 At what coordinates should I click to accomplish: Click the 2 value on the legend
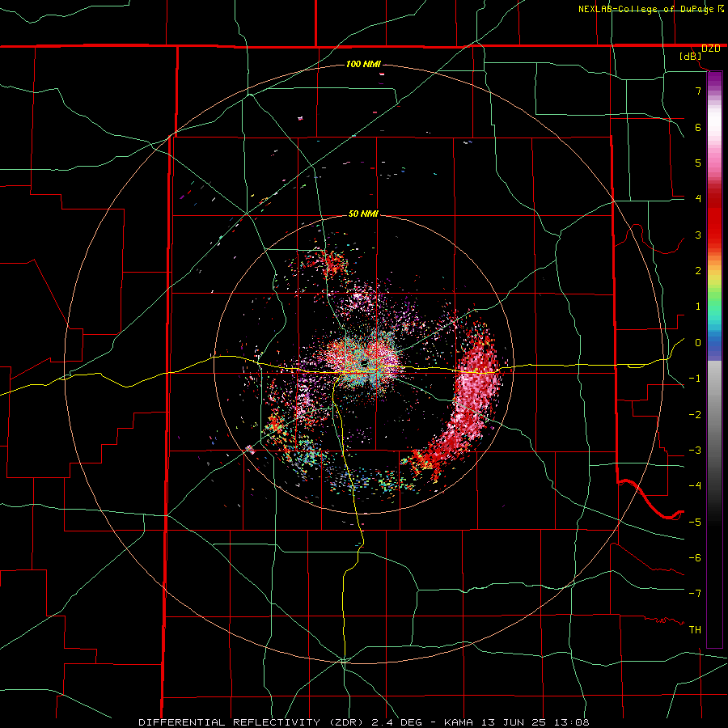pyautogui.click(x=698, y=271)
